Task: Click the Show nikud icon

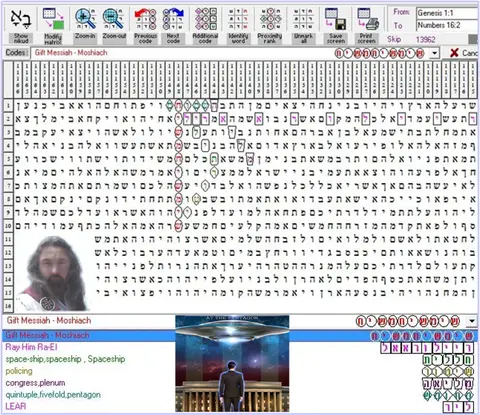Action: [21, 19]
